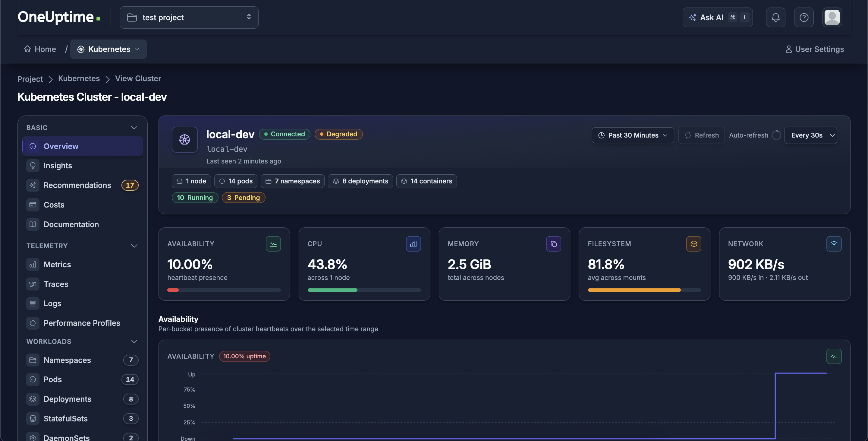This screenshot has height=441, width=868.
Task: Open the help question-mark icon
Action: coord(804,17)
